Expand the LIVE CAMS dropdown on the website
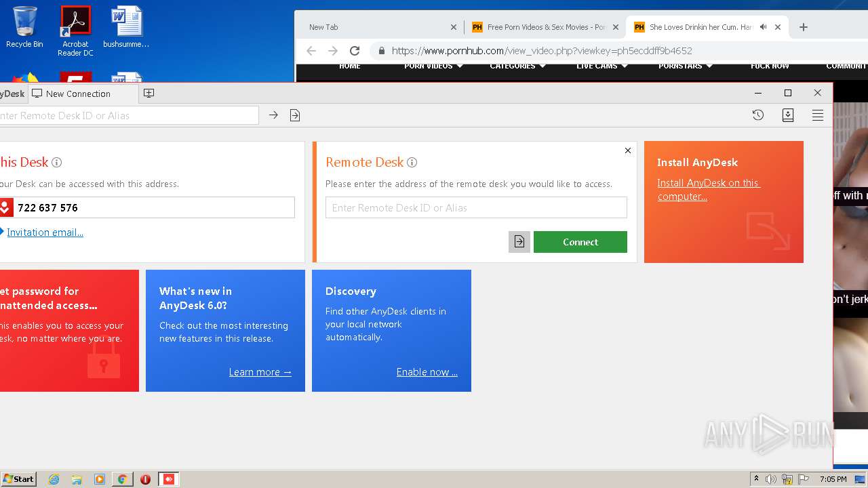Viewport: 868px width, 488px height. [x=602, y=66]
